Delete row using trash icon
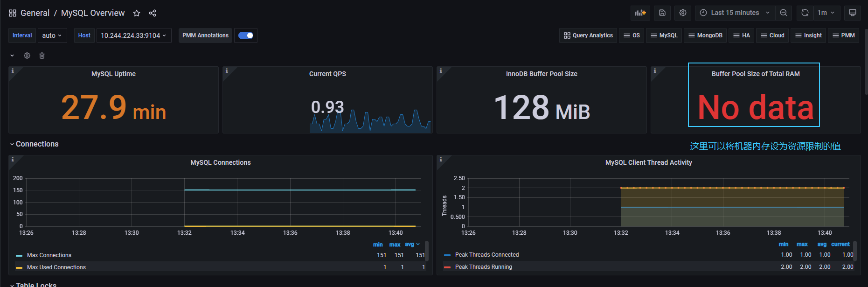Screen dimensions: 868x287 [x=42, y=56]
